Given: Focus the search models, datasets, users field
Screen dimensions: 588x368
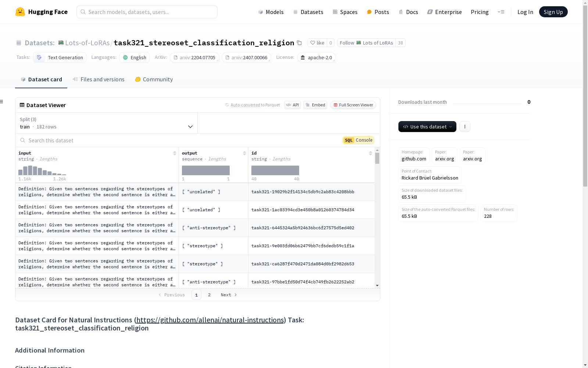Looking at the screenshot, I should pyautogui.click(x=147, y=12).
